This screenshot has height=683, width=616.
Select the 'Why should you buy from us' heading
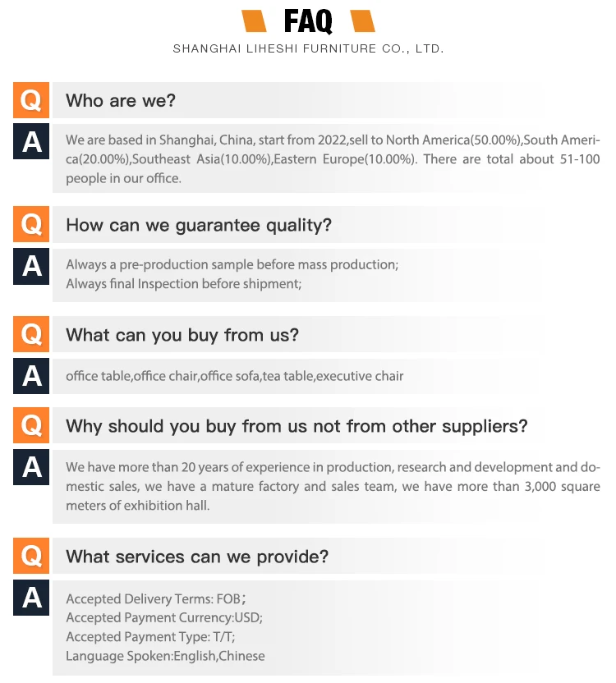point(297,426)
